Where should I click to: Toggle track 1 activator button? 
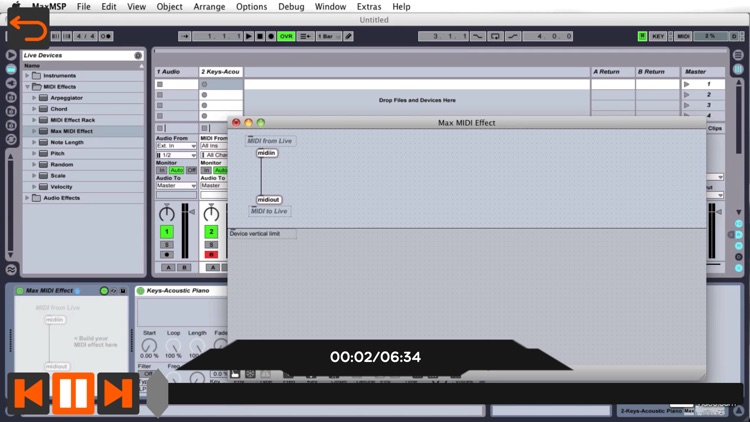[166, 232]
